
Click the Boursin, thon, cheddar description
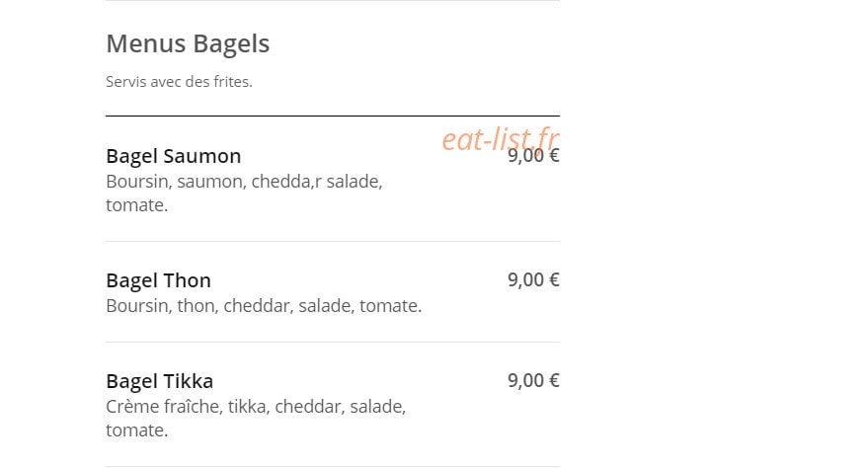[264, 306]
